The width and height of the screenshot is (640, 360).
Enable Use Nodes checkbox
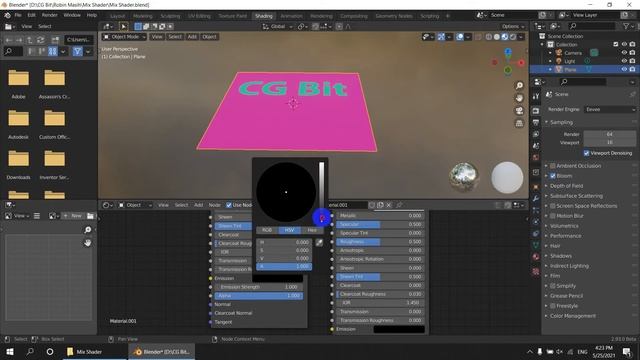tap(229, 205)
